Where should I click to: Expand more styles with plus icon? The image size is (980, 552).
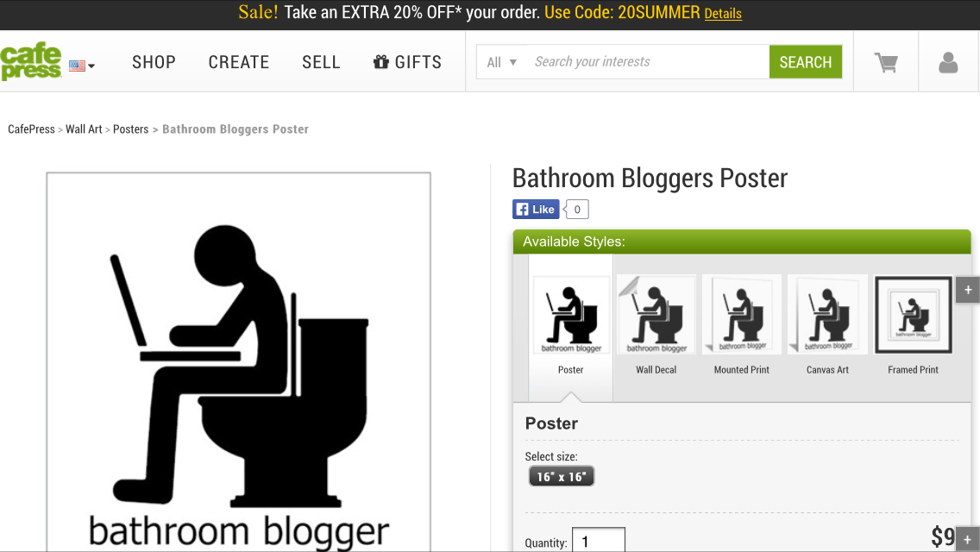(968, 290)
